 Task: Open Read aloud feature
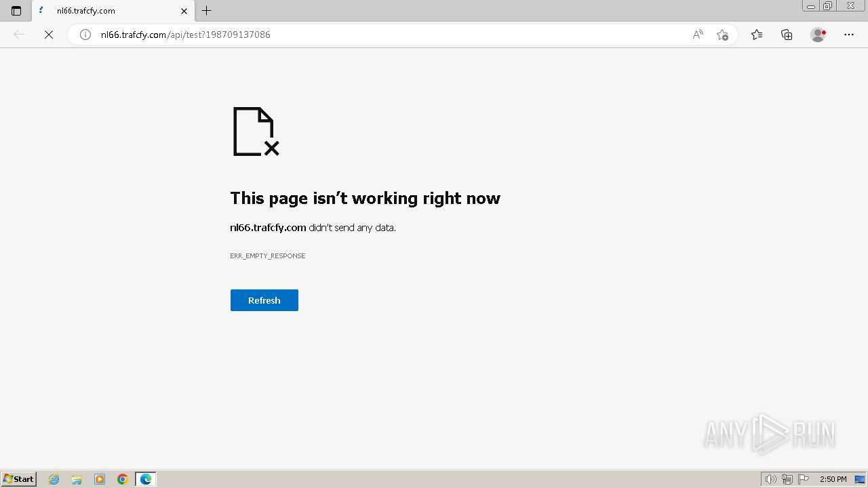698,35
